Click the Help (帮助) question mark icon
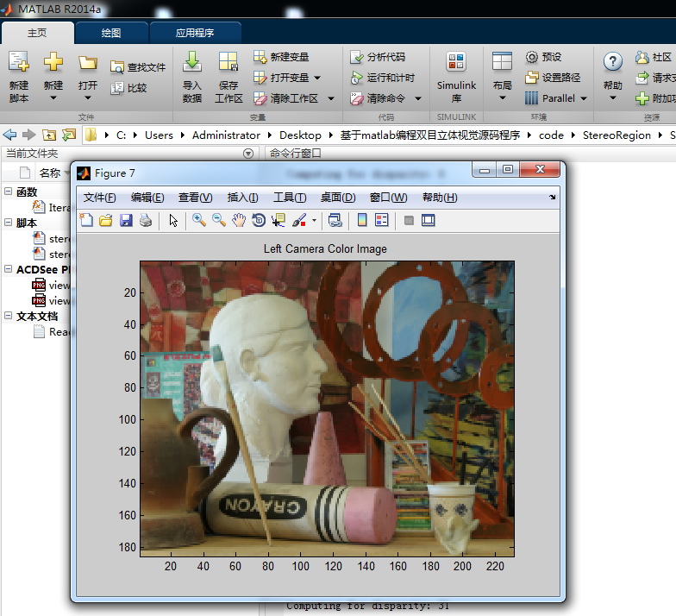The height and width of the screenshot is (616, 676). [612, 62]
